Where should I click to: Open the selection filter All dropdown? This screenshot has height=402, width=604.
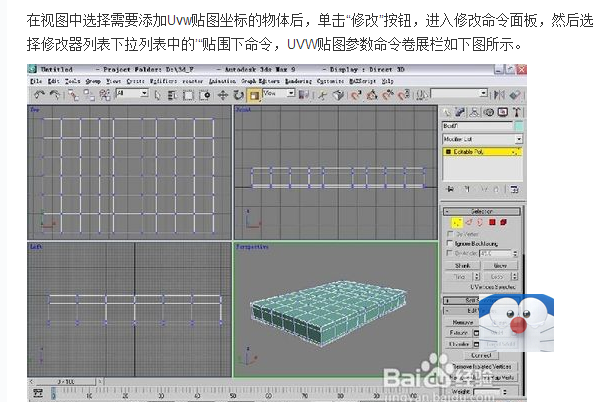point(132,94)
